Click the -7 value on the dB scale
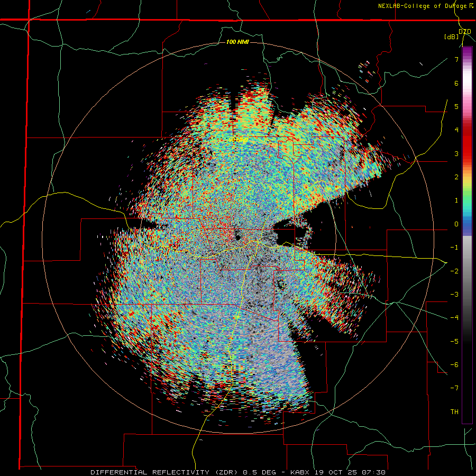This screenshot has height=476, width=476. click(x=454, y=388)
